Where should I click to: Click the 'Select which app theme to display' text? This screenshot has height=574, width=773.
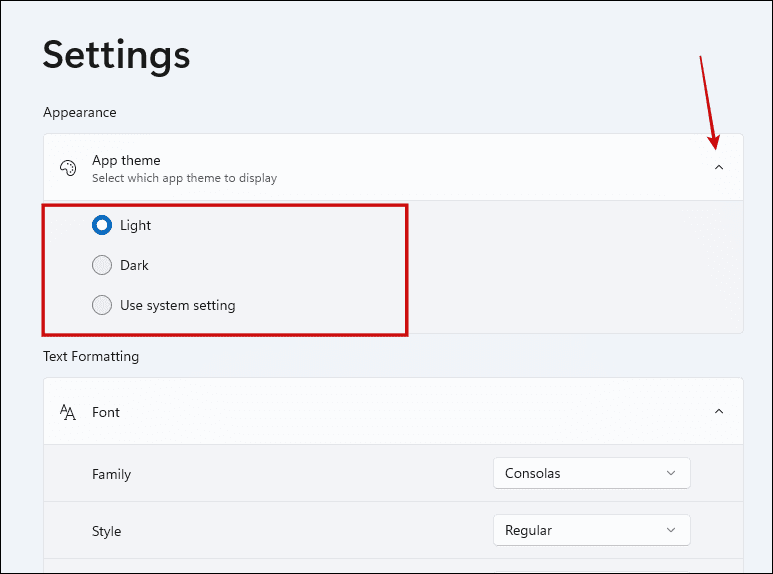coord(184,178)
